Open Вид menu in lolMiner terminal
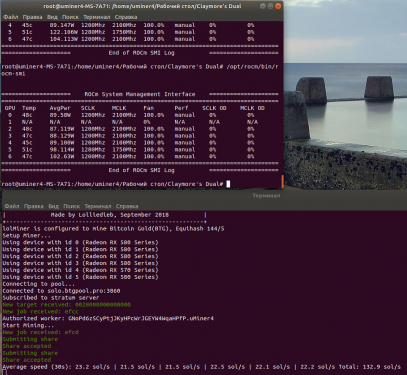The image size is (407, 375). pyautogui.click(x=53, y=206)
